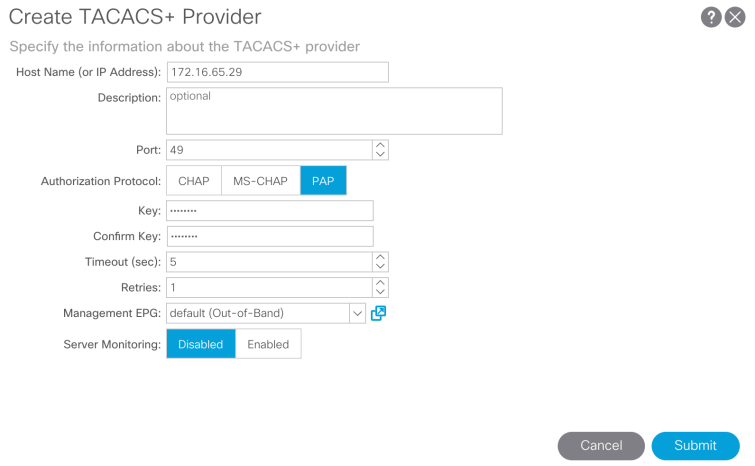This screenshot has width=755, height=466.
Task: Open Management EPG link icon
Action: pos(378,313)
